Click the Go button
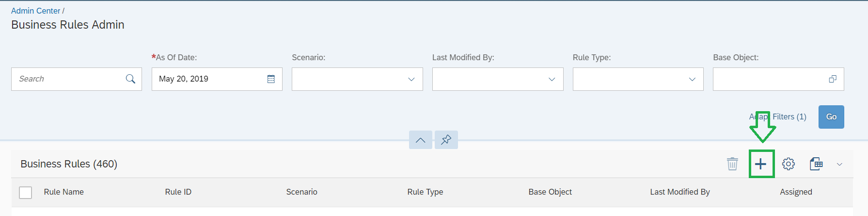 coord(831,117)
